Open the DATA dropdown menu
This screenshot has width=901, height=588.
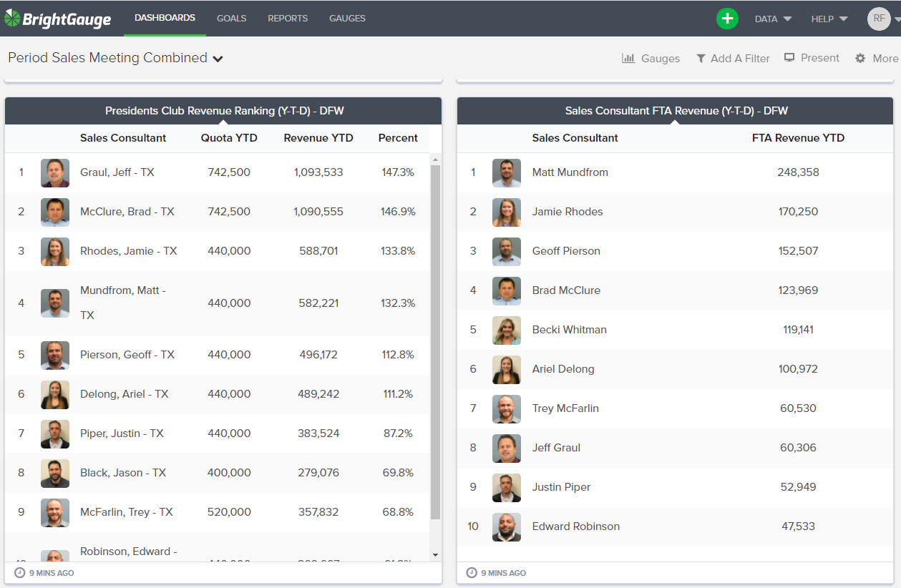[x=772, y=19]
